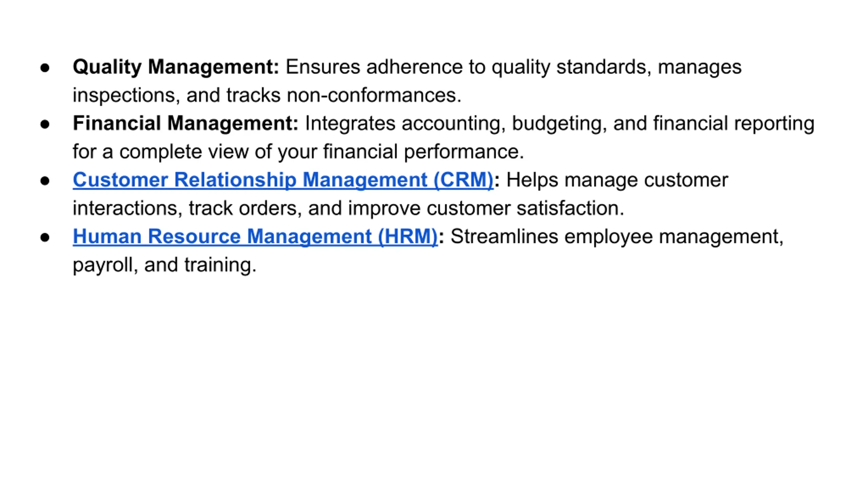Click the words 'financial reporting'
Image resolution: width=868 pixels, height=488 pixels.
point(734,124)
